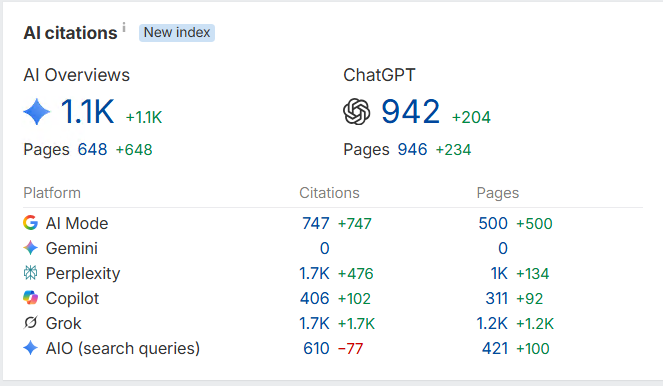The height and width of the screenshot is (386, 663).
Task: Click the Citations column header
Action: click(x=329, y=193)
